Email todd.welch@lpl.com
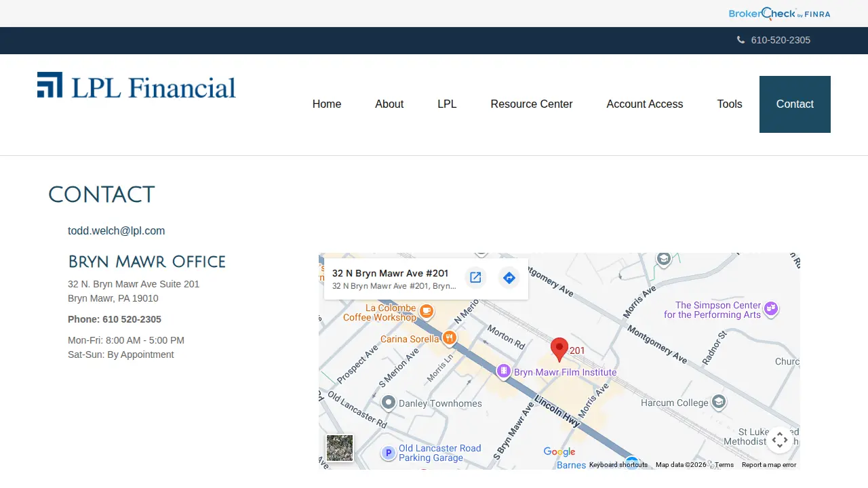 pos(116,230)
